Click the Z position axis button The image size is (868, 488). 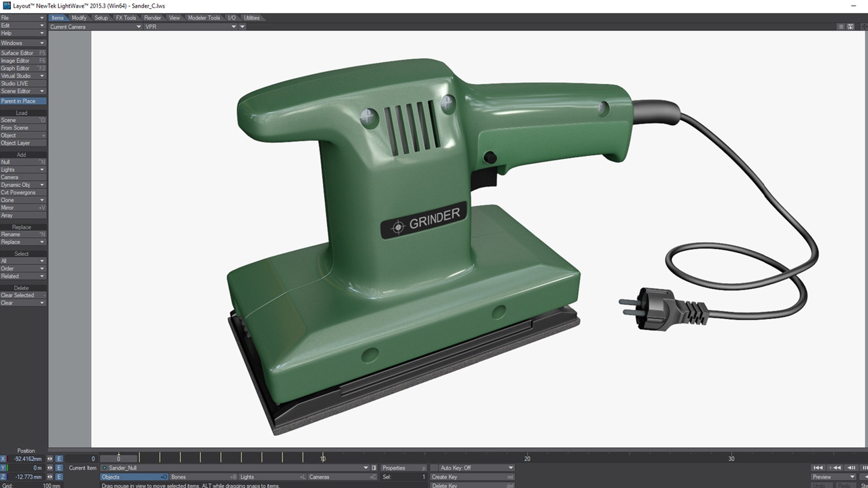[3, 477]
